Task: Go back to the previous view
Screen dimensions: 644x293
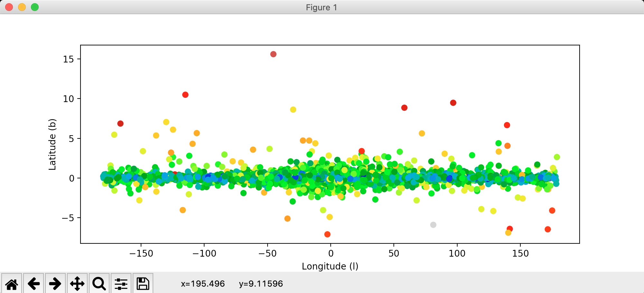Action: [x=33, y=284]
